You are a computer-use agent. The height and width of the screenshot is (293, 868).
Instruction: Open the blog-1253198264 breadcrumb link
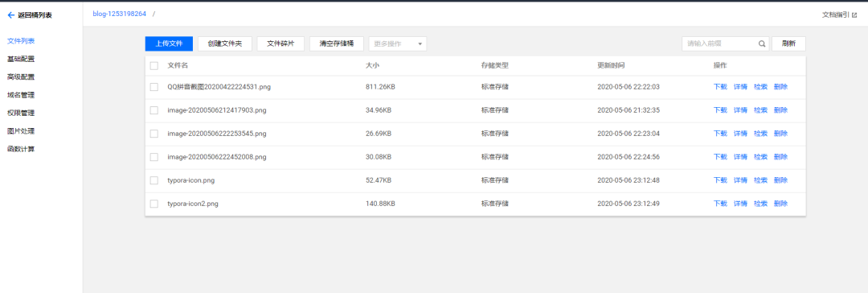tap(120, 14)
